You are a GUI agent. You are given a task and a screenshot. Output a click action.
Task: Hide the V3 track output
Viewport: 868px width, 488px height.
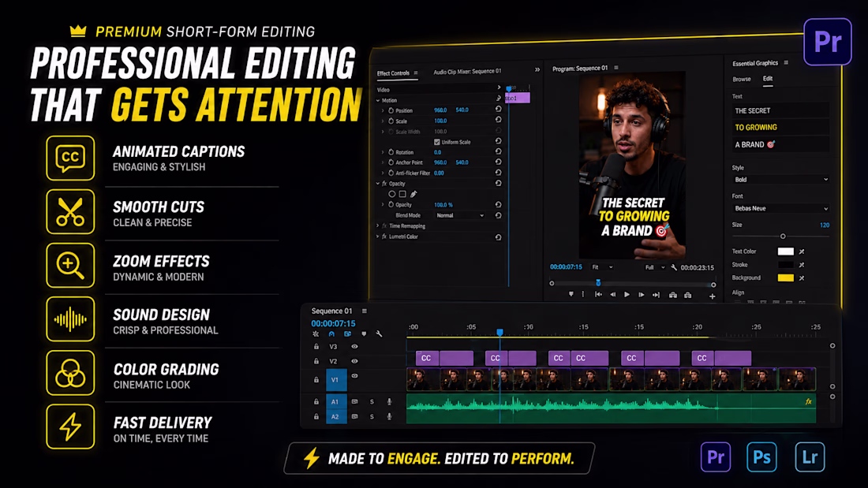click(x=354, y=346)
